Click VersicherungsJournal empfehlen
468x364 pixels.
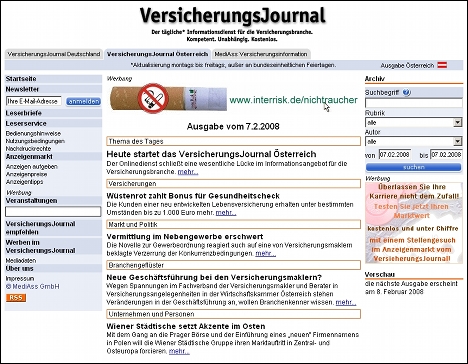40,228
